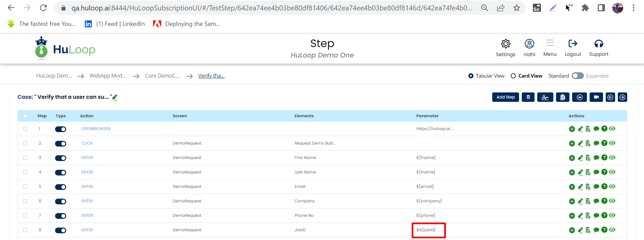Show step 1 details via eye icon

pyautogui.click(x=612, y=129)
